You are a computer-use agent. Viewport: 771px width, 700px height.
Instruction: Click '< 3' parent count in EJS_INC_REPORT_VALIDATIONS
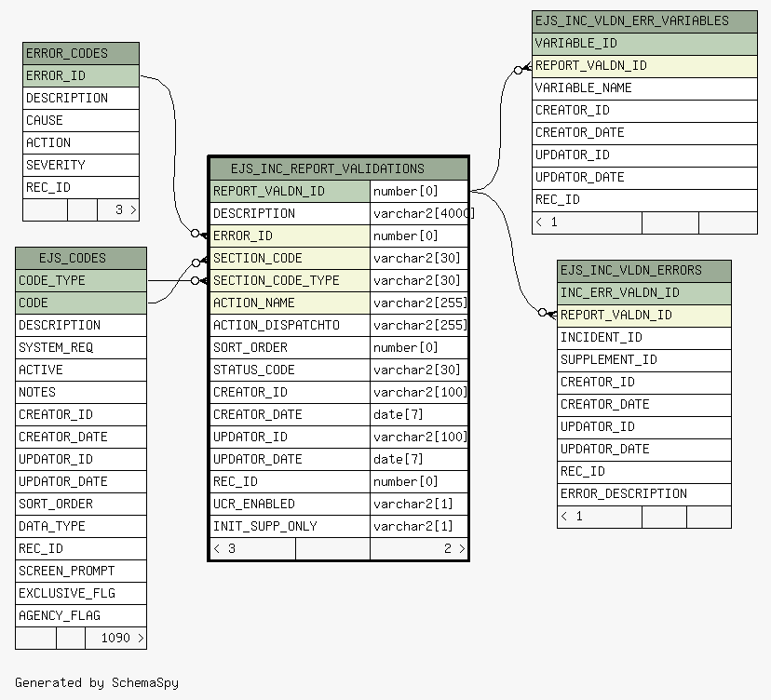[252, 548]
